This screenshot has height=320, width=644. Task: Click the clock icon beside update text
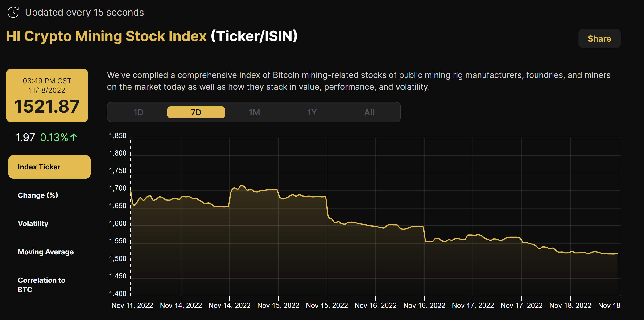(13, 12)
